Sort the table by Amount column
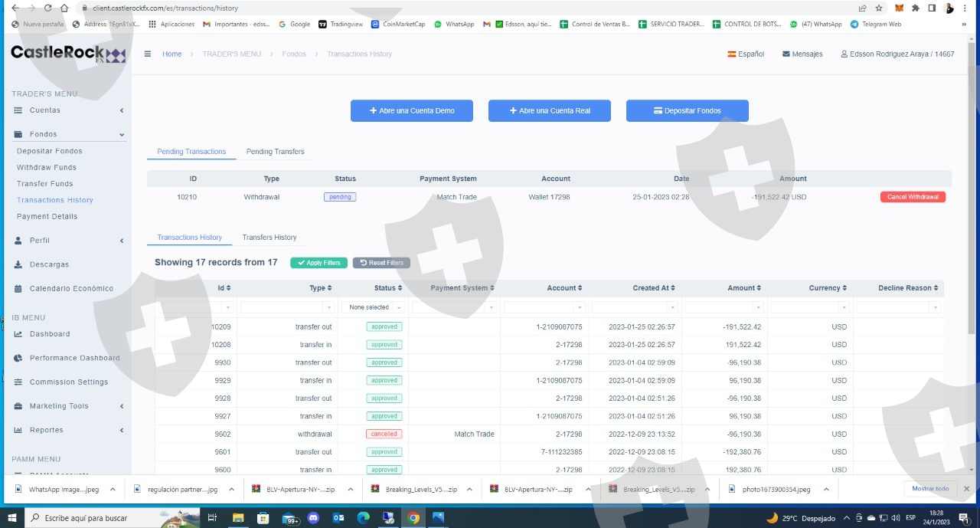The width and height of the screenshot is (980, 528). tap(744, 288)
